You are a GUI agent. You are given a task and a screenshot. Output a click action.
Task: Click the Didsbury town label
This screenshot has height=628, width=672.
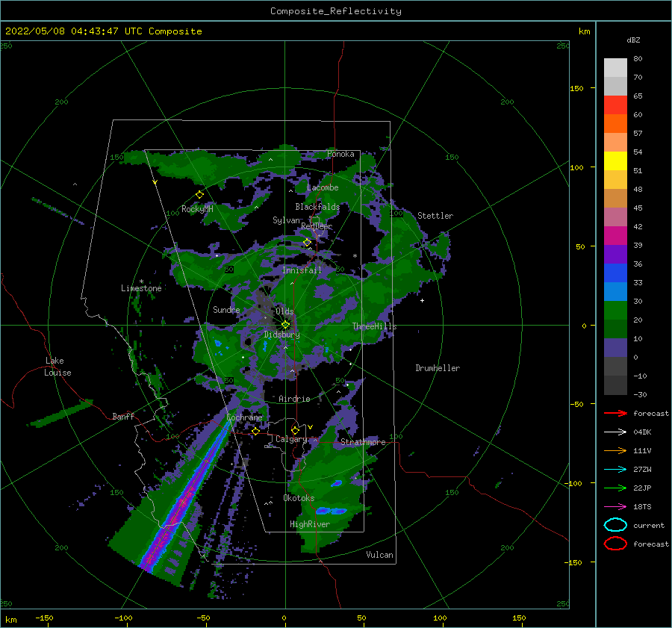coord(282,335)
